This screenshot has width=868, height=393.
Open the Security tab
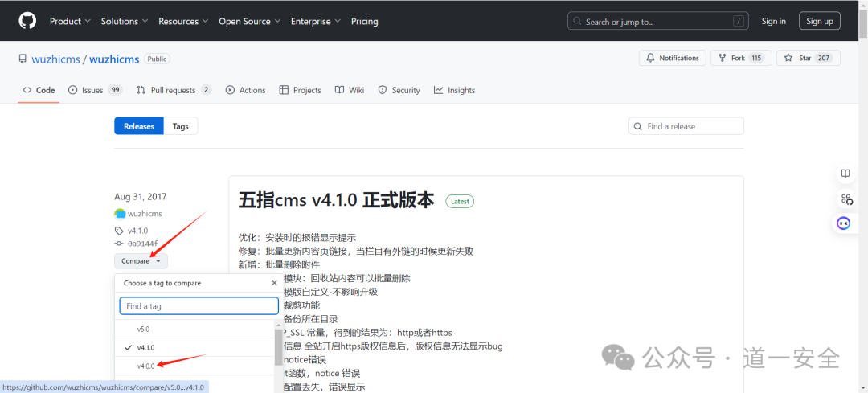(x=399, y=90)
